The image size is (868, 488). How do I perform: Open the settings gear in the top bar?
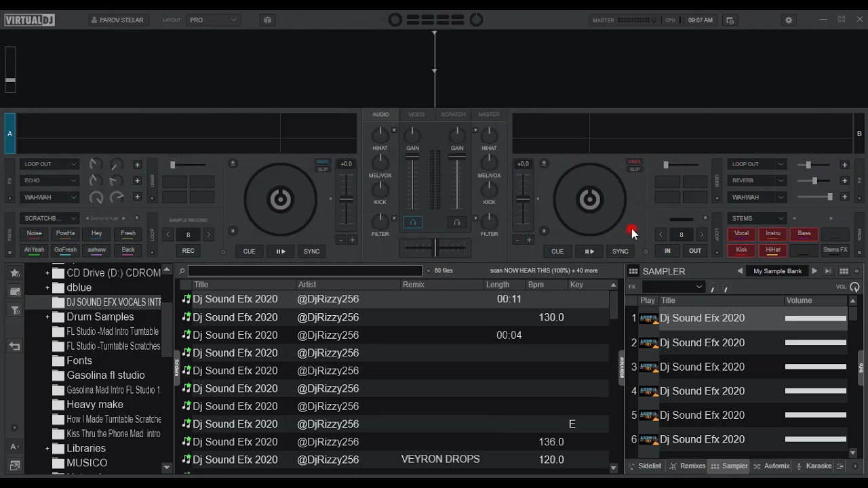(x=789, y=20)
